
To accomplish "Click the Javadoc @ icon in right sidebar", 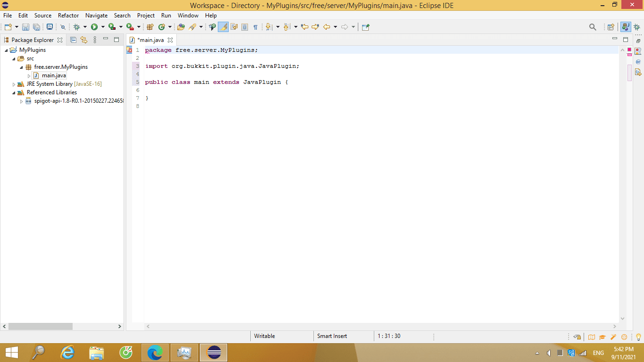I will pos(638,62).
